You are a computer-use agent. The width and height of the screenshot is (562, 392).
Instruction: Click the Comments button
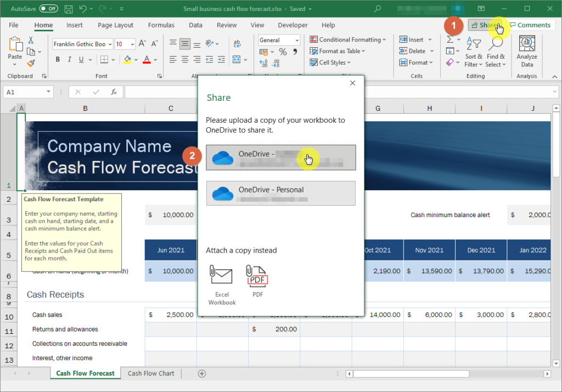(530, 25)
